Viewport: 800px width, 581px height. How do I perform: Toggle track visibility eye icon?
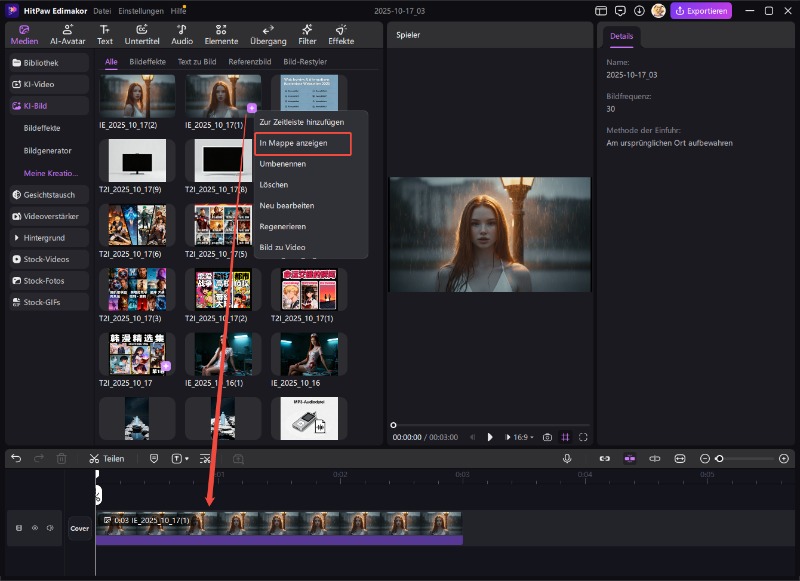pyautogui.click(x=35, y=528)
